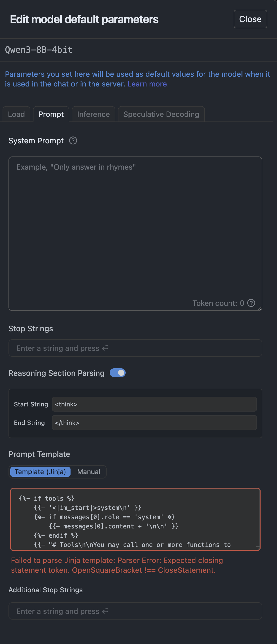Open the Speculative Decoding tab
This screenshot has width=277, height=644.
click(x=161, y=114)
